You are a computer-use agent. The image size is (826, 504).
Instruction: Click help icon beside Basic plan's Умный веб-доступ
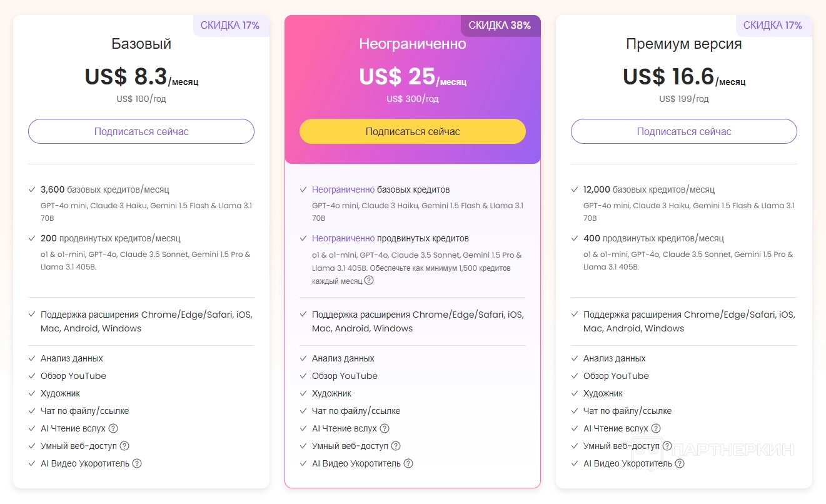click(124, 446)
